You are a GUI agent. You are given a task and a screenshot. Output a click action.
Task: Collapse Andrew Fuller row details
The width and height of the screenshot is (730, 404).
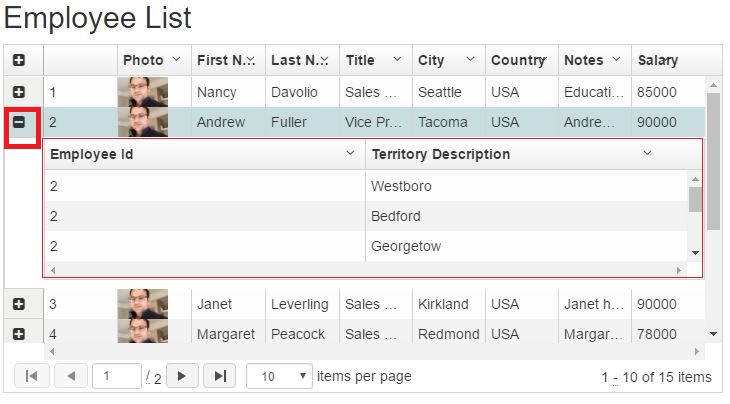click(19, 122)
